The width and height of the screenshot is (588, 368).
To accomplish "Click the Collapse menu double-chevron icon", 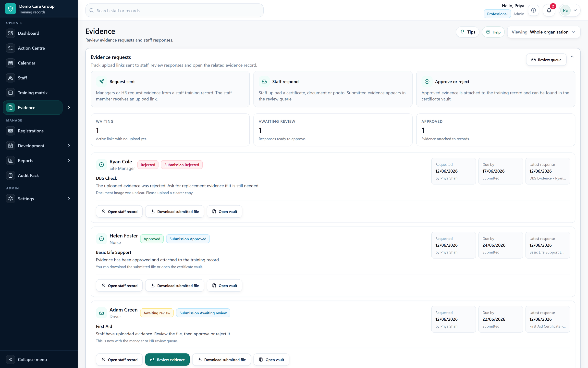I will pyautogui.click(x=11, y=359).
